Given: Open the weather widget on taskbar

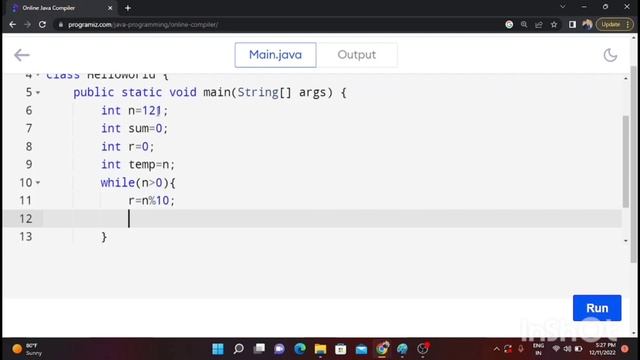Looking at the screenshot, I should [x=27, y=349].
